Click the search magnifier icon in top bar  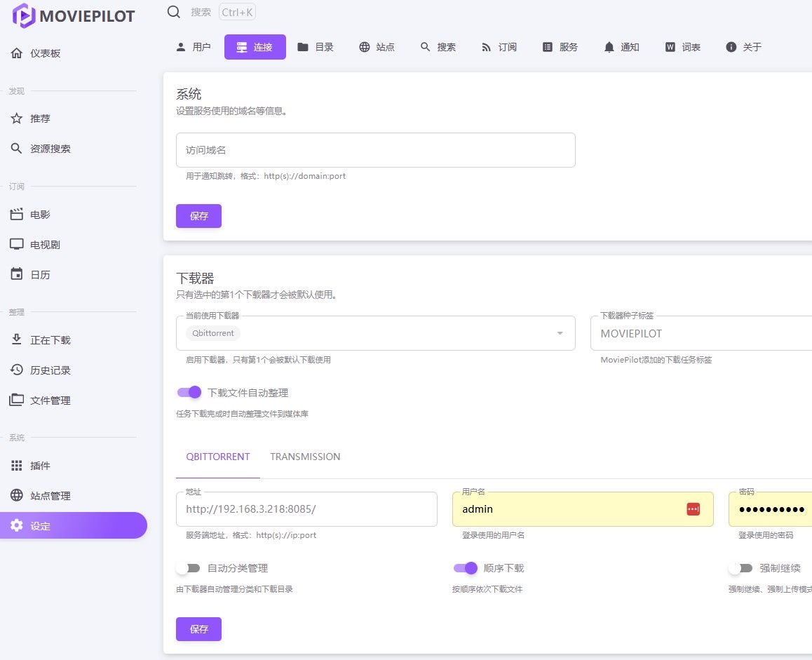pyautogui.click(x=174, y=12)
